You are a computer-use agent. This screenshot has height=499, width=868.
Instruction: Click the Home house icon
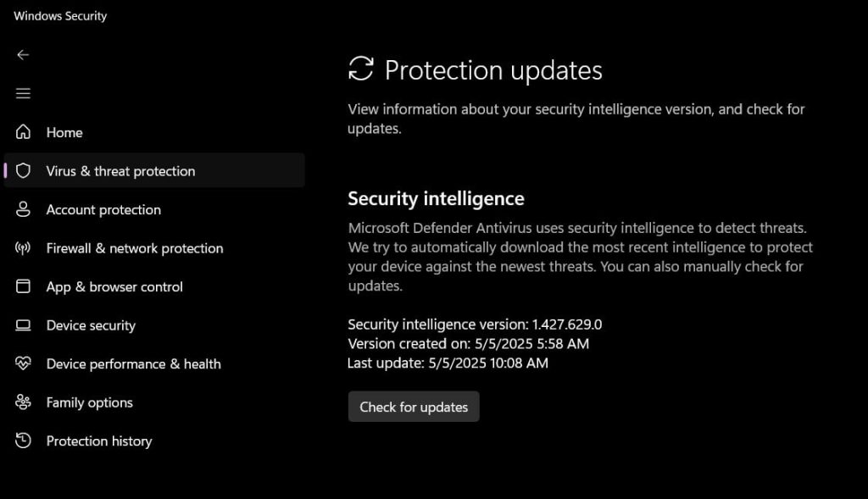[x=23, y=131]
